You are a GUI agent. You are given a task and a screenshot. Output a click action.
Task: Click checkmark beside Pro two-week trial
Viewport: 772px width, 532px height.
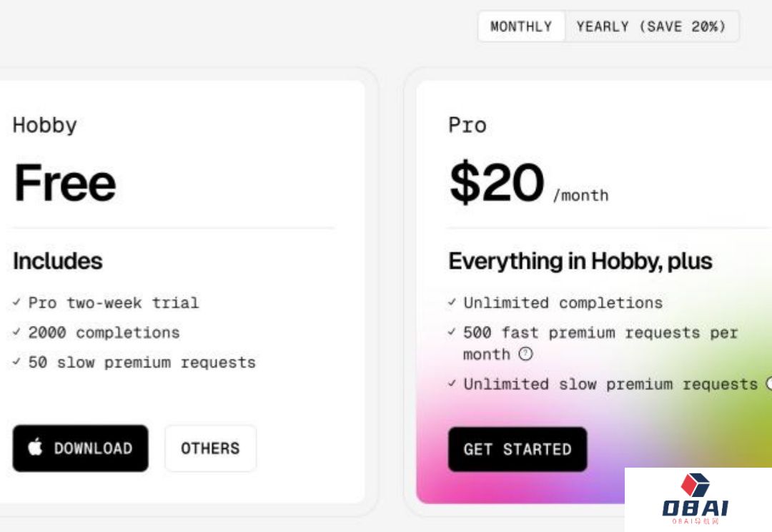point(16,302)
